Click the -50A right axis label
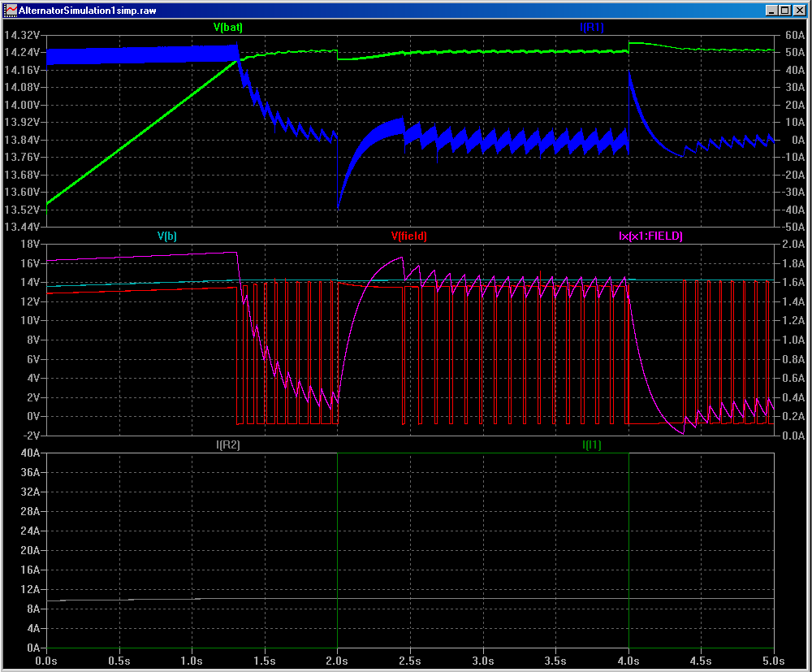The width and height of the screenshot is (812, 672). point(793,227)
